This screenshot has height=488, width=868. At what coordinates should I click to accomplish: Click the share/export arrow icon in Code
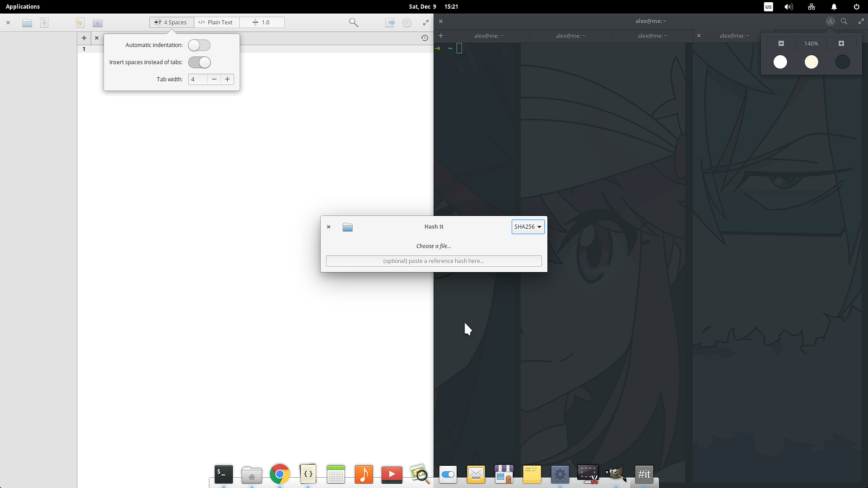pyautogui.click(x=390, y=23)
